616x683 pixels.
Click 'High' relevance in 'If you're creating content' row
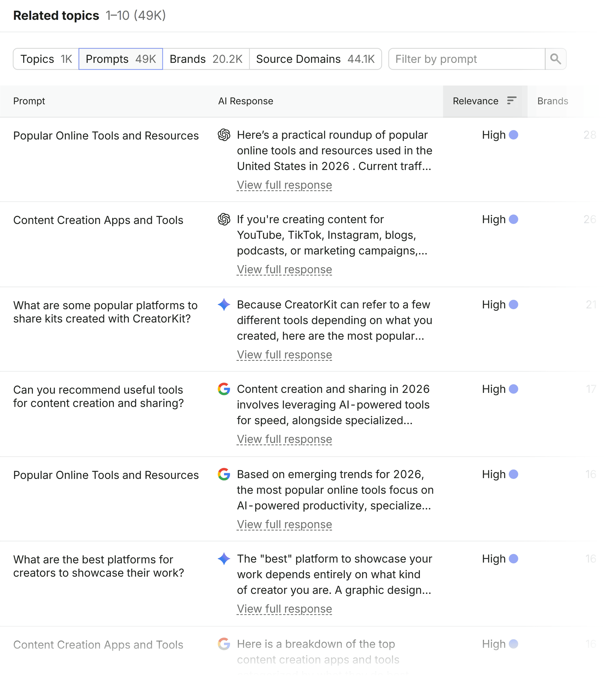click(x=494, y=219)
